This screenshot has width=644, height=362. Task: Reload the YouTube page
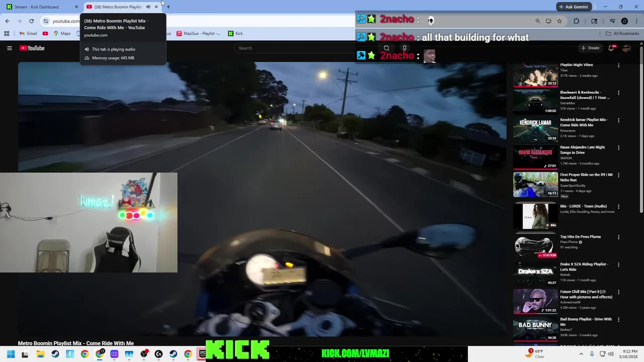tap(31, 21)
